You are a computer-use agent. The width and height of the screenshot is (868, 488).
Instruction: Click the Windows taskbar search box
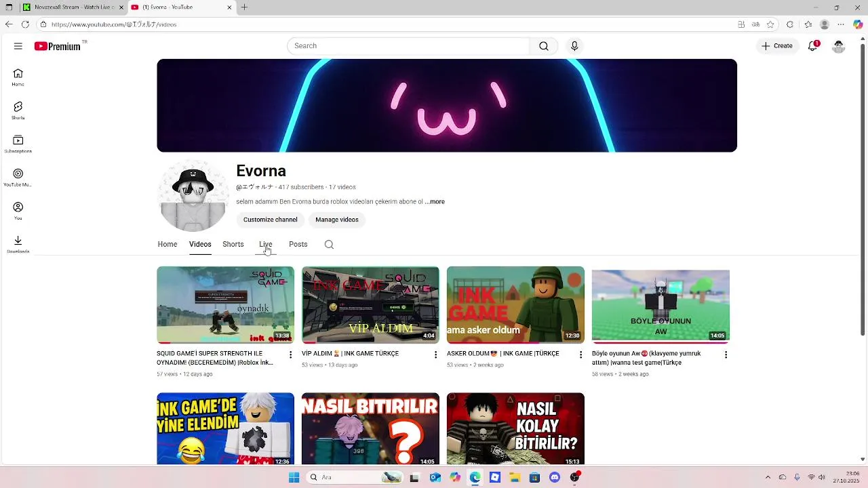pyautogui.click(x=355, y=478)
